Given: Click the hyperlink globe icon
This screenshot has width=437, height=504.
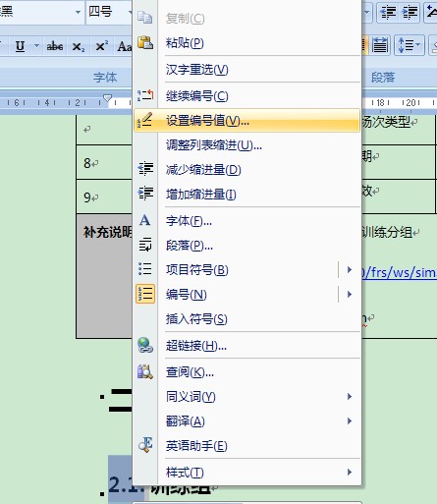Looking at the screenshot, I should tap(145, 345).
